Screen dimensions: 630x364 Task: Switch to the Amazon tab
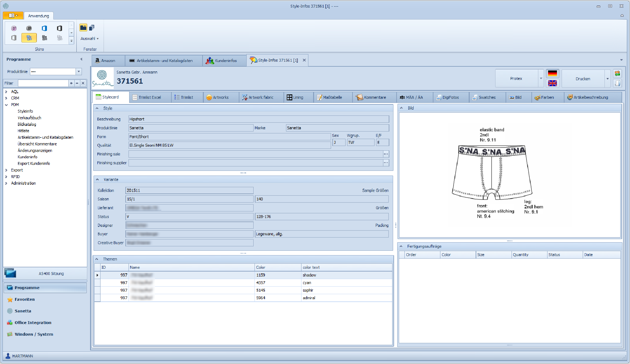(x=108, y=60)
